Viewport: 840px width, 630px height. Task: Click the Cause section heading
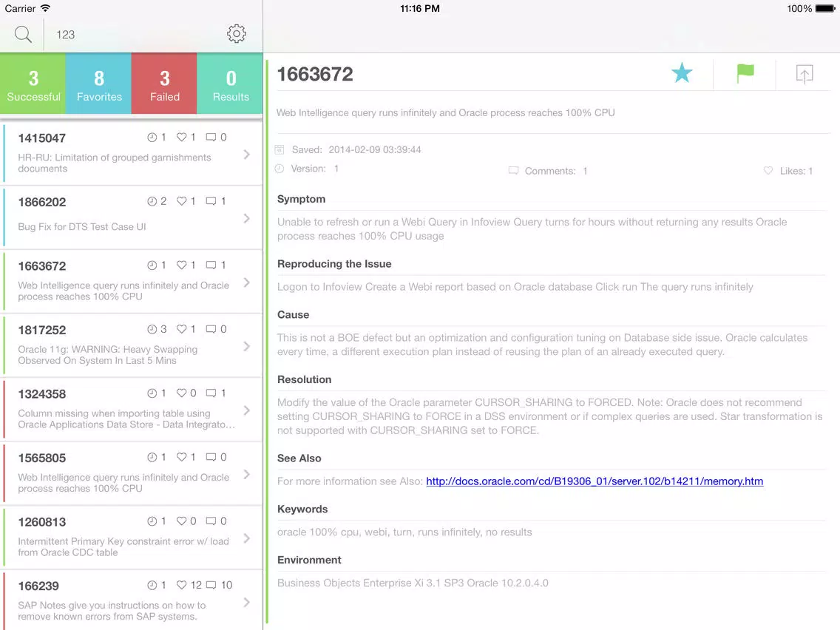pos(293,314)
